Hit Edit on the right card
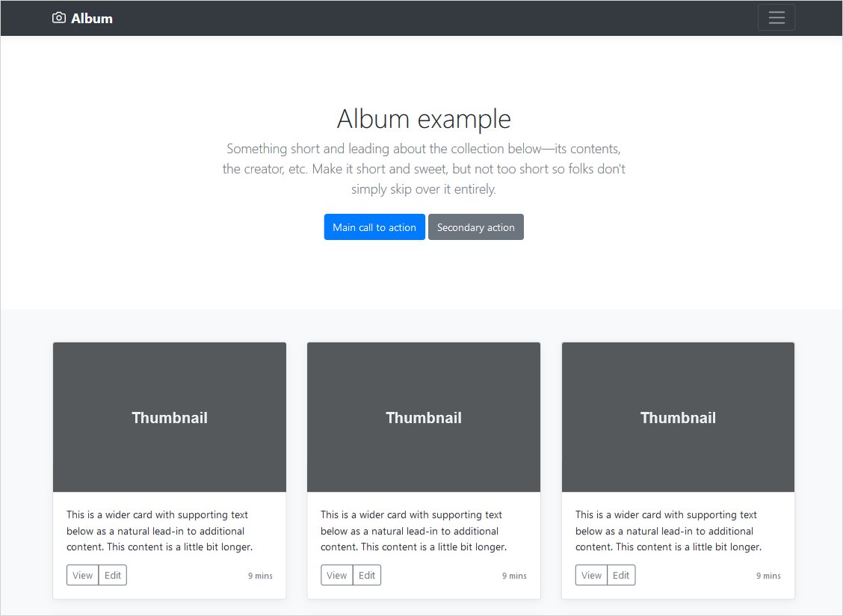Image resolution: width=843 pixels, height=616 pixels. click(621, 575)
